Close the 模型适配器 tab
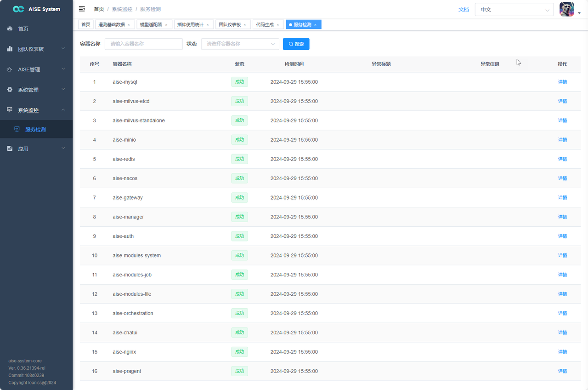588x390 pixels. coord(166,25)
